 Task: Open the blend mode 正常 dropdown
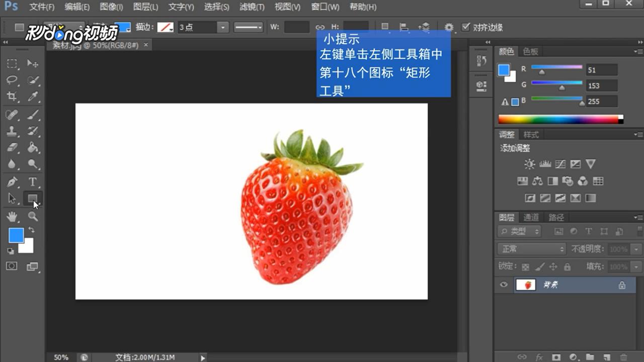(532, 249)
